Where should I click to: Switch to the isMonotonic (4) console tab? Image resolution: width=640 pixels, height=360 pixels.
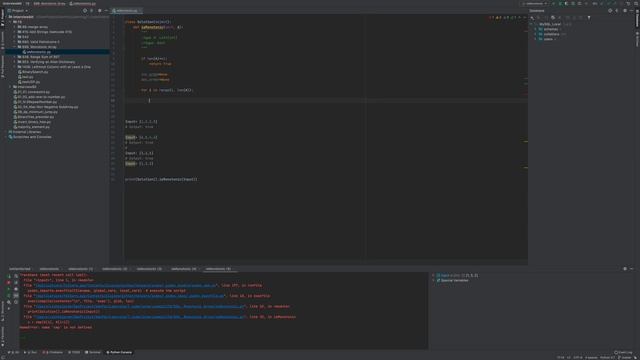tap(184, 269)
